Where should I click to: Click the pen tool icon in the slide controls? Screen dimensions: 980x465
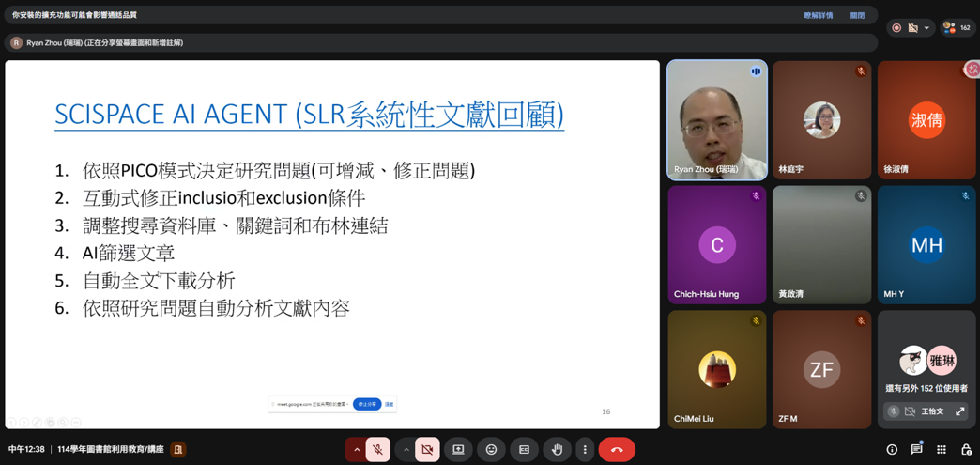[37, 422]
